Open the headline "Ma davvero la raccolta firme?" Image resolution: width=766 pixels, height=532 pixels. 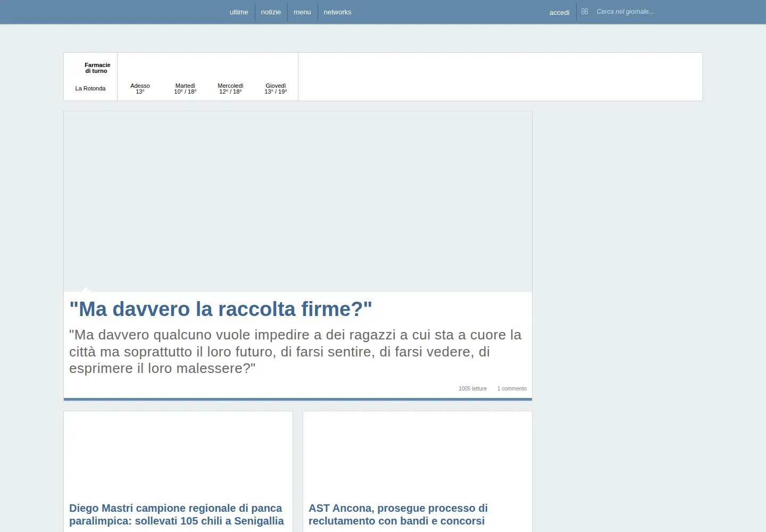(x=221, y=309)
